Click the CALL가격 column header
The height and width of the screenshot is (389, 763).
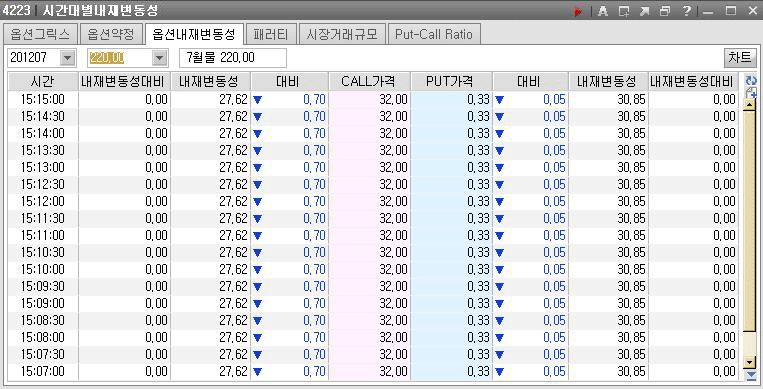coord(369,81)
